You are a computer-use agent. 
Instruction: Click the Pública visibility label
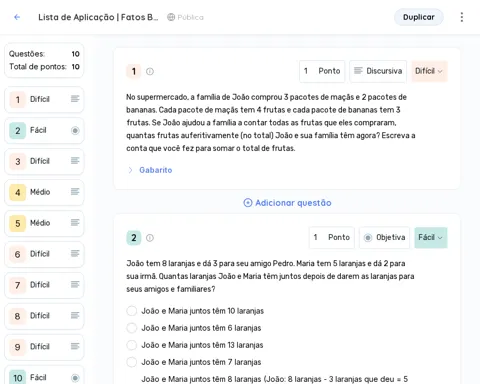coord(190,17)
